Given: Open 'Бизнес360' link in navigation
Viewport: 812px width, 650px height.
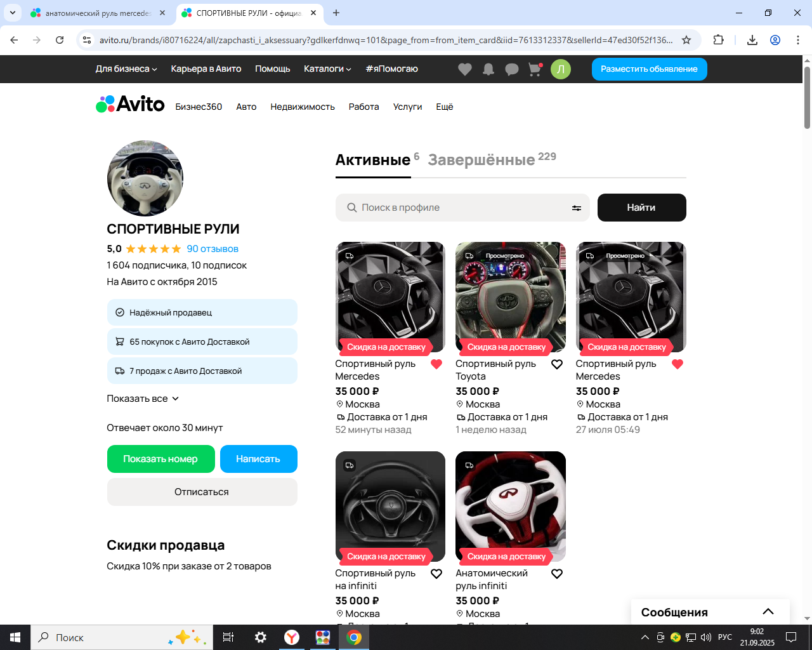Looking at the screenshot, I should [x=199, y=107].
